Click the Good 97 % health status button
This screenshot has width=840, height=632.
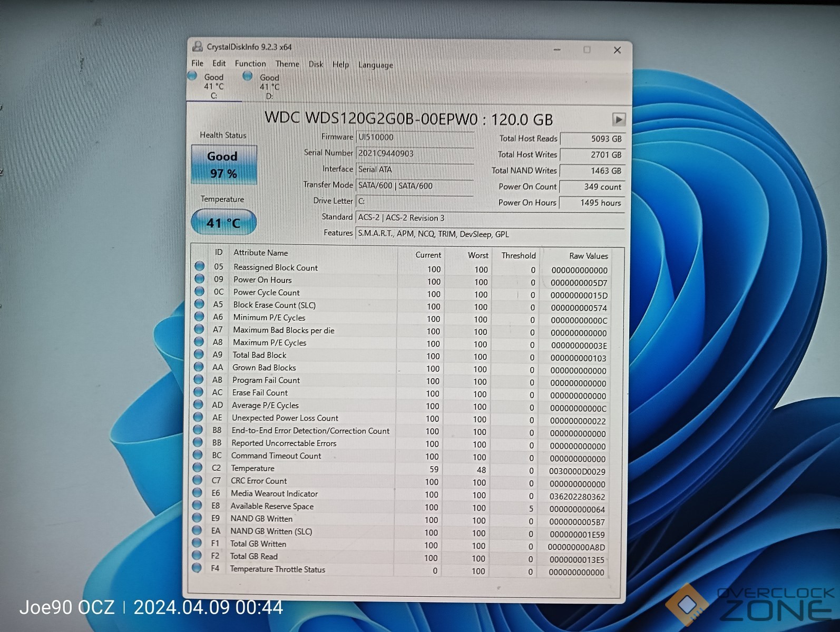(x=223, y=165)
